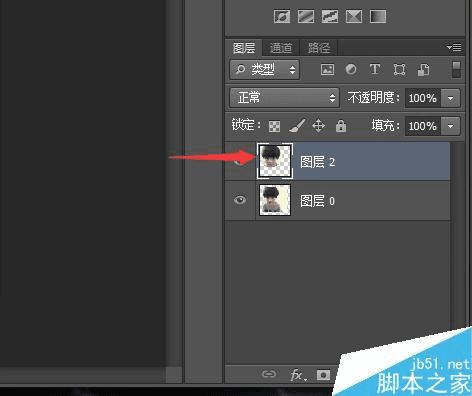Select the 图层 tab

coord(244,48)
